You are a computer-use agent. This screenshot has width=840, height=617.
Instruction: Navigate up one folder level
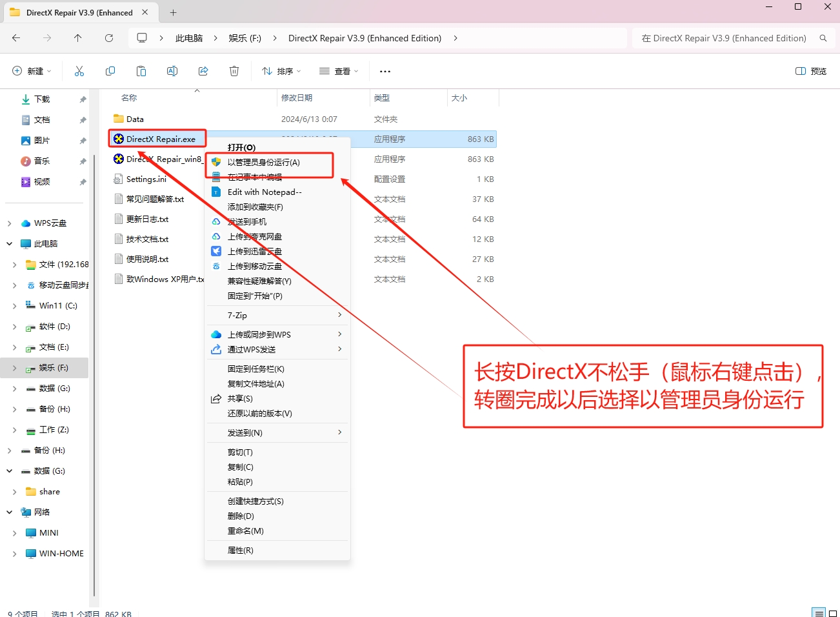[78, 38]
